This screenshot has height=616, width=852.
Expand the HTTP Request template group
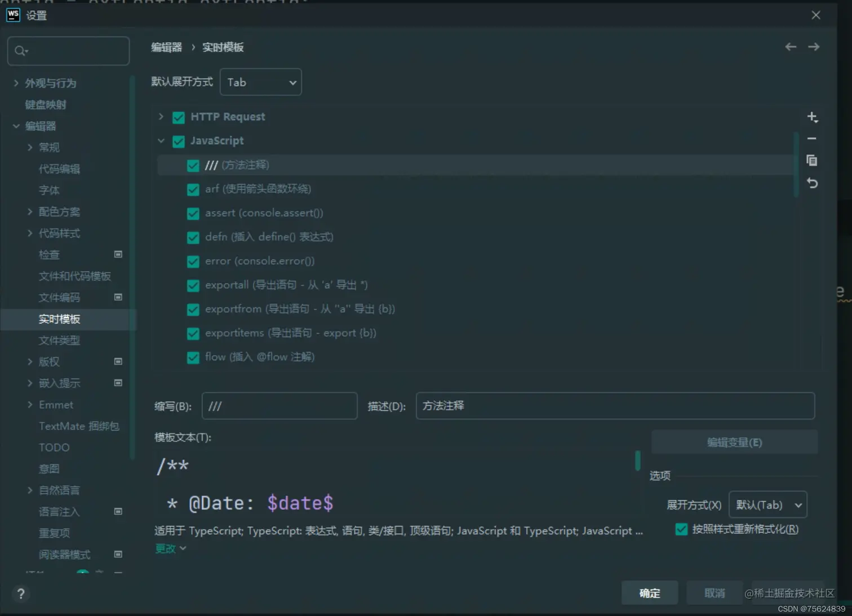161,117
